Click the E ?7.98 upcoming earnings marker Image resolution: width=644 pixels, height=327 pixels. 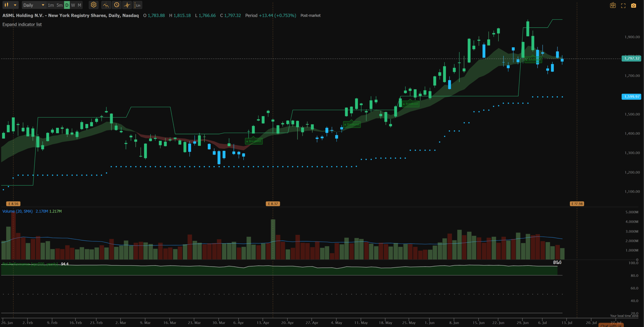577,204
